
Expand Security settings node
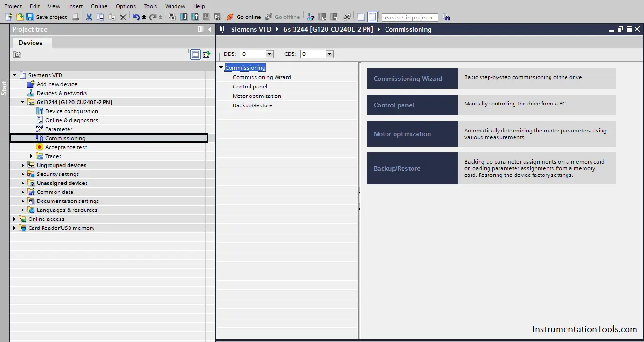23,174
